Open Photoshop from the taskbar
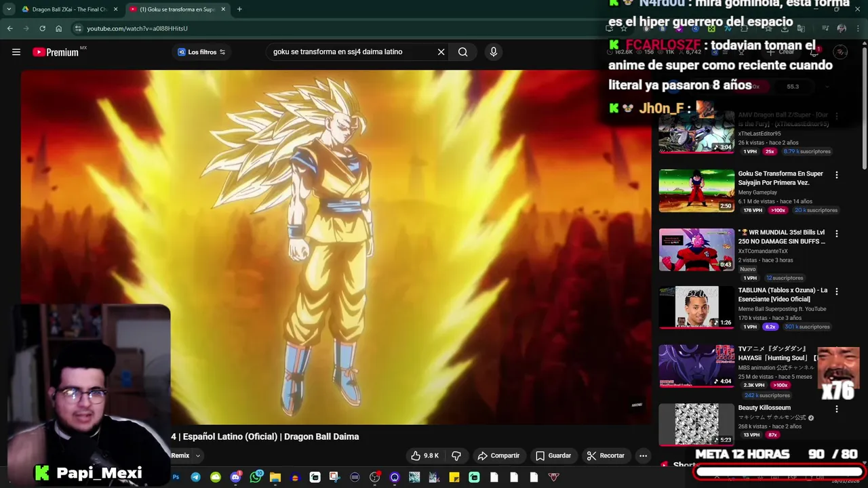The width and height of the screenshot is (868, 488). click(176, 477)
